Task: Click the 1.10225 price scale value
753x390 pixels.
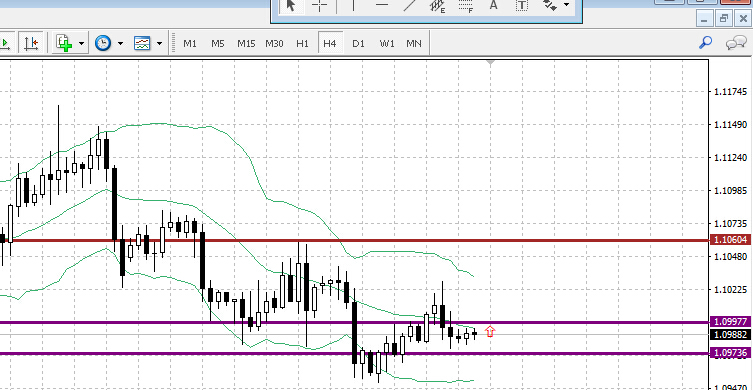Action: point(731,290)
